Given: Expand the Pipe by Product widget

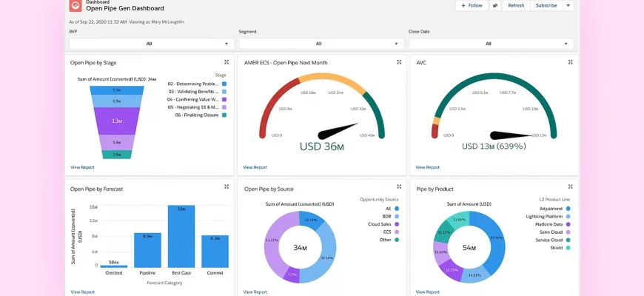Looking at the screenshot, I should [x=571, y=188].
